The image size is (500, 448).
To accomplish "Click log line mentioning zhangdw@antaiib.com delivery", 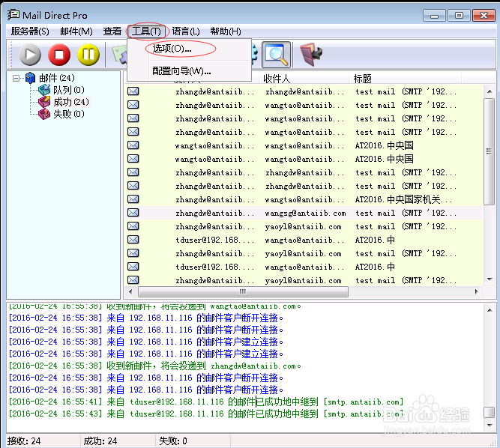I will (x=154, y=366).
